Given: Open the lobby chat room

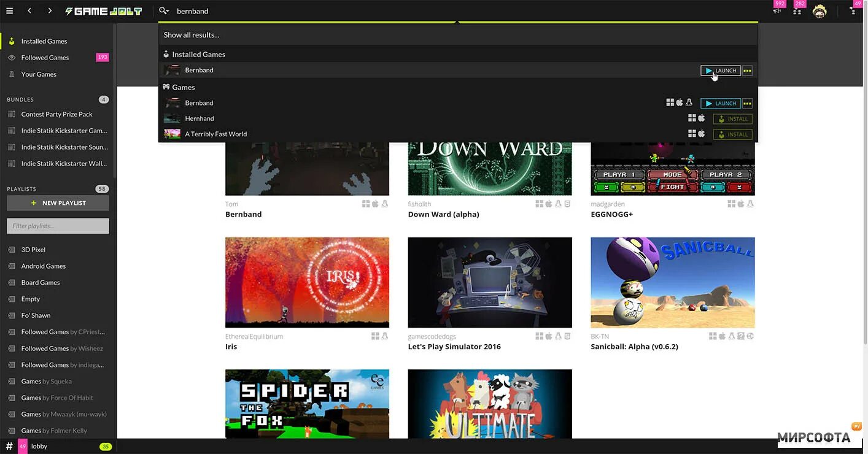Looking at the screenshot, I should 39,446.
